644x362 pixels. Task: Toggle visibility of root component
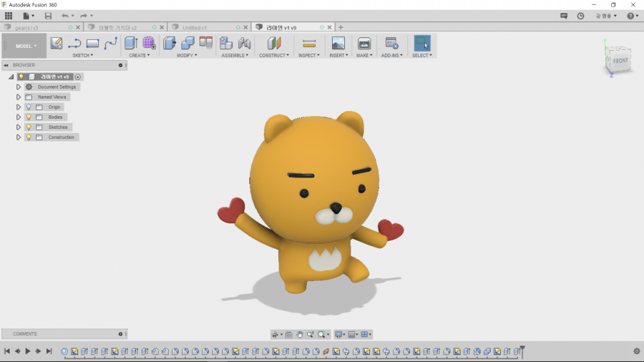[x=21, y=77]
